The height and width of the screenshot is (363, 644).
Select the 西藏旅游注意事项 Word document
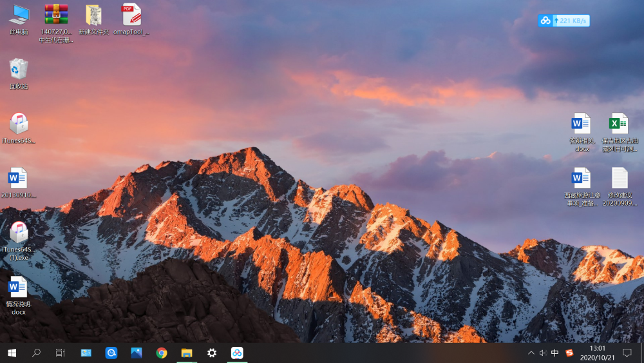582,186
